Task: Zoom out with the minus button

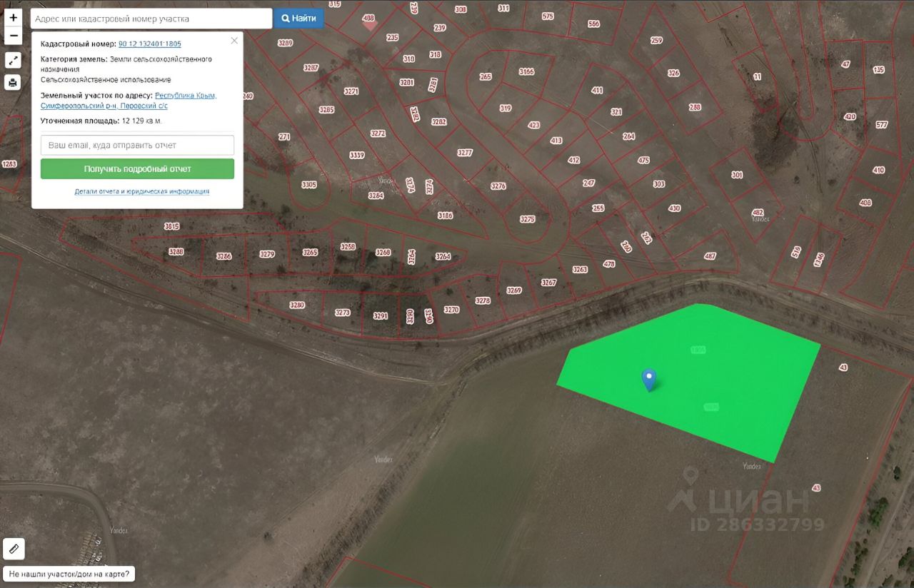Action: coord(13,35)
